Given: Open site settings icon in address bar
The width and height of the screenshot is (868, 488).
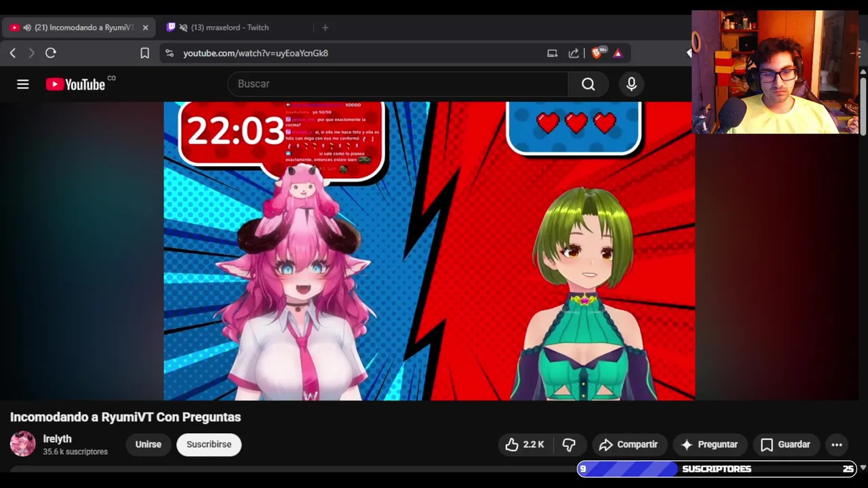Looking at the screenshot, I should [x=170, y=53].
